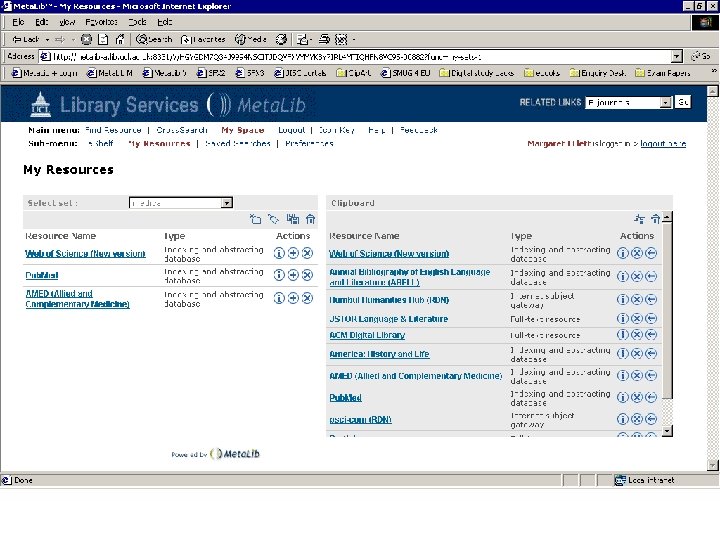This screenshot has height=540, width=720.
Task: Expand the address bar URL history dropdown
Action: pos(676,56)
